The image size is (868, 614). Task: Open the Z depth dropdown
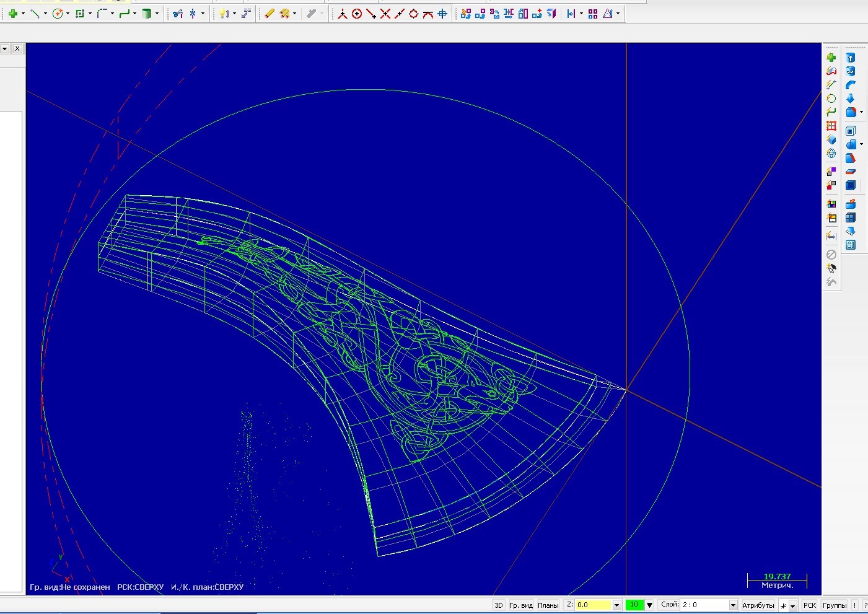pos(616,605)
